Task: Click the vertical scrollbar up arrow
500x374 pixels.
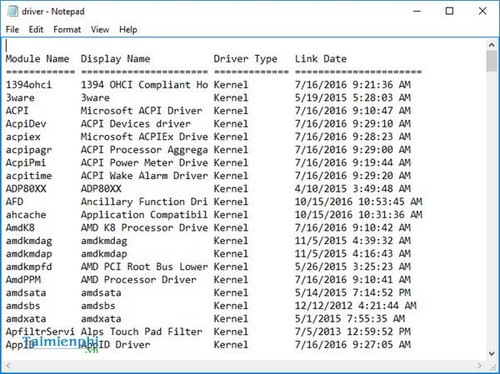Action: coord(492,44)
